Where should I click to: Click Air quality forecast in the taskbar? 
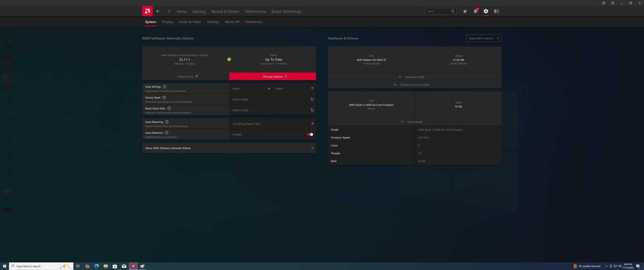[587, 266]
